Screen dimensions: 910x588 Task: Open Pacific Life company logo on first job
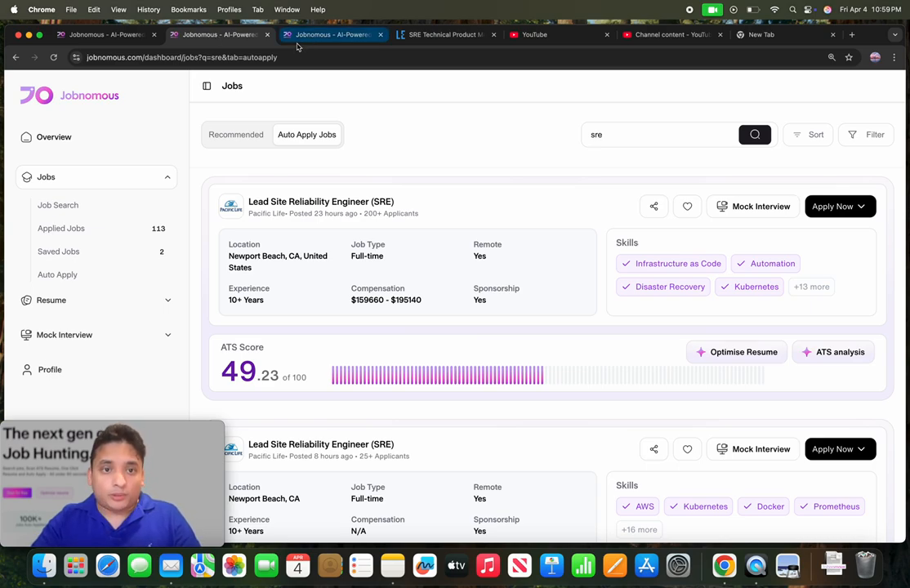[x=231, y=206]
